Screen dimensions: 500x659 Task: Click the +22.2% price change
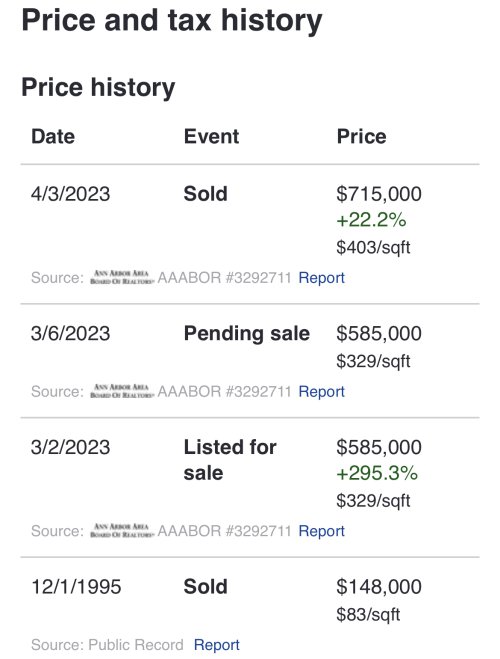pos(371,220)
